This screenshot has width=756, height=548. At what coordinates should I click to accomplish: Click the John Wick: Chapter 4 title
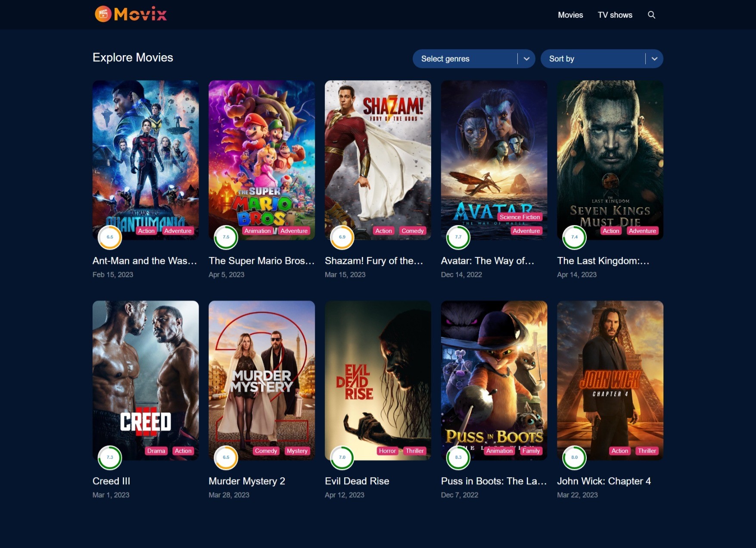click(604, 481)
